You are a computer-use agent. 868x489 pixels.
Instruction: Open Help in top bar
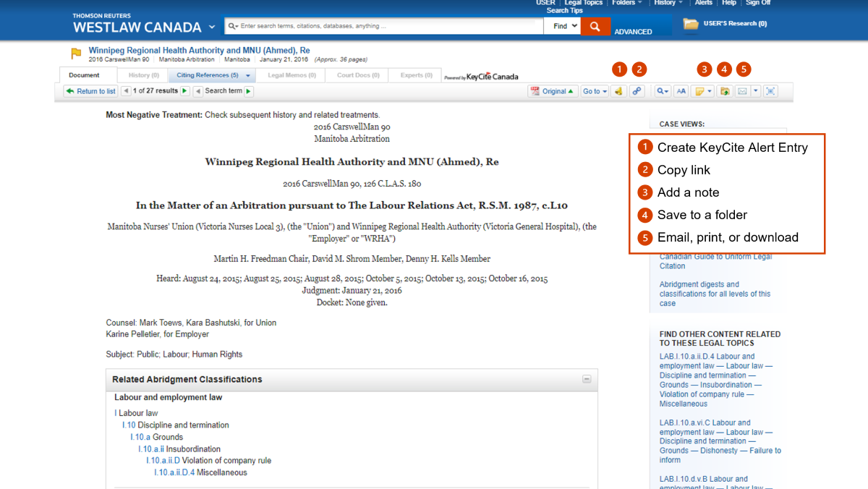click(x=729, y=3)
